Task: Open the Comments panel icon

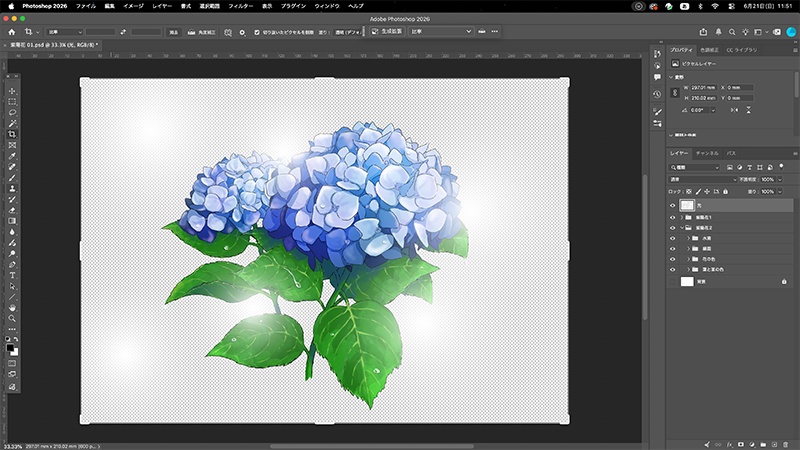Action: pos(657,77)
